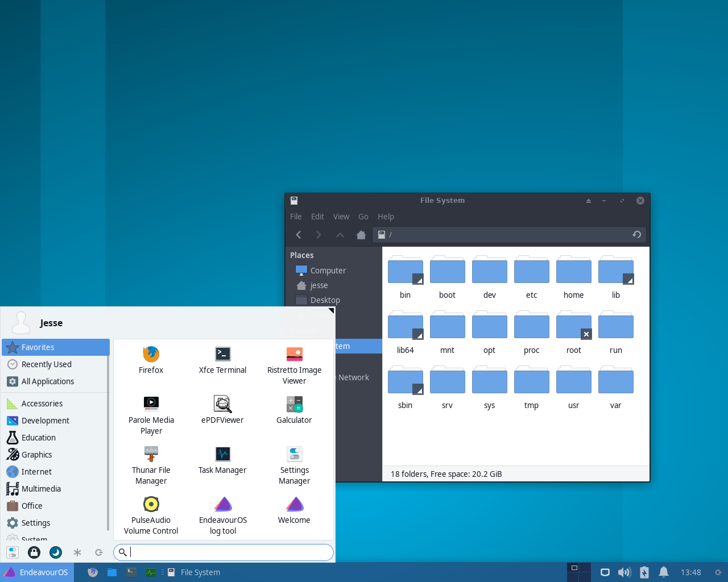Viewport: 728px width, 582px height.
Task: Go to parent folder in toolbar
Action: (340, 235)
